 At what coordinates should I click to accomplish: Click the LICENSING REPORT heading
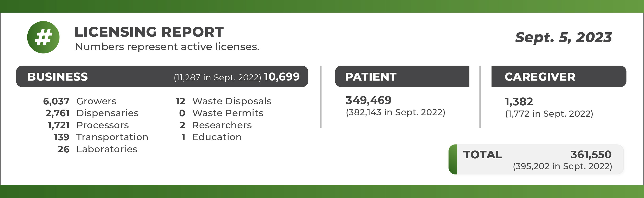click(x=149, y=32)
